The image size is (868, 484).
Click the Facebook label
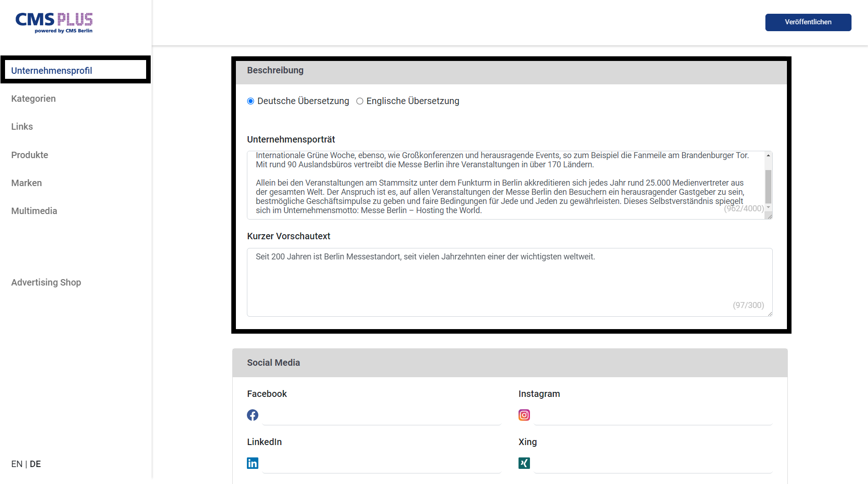[267, 394]
